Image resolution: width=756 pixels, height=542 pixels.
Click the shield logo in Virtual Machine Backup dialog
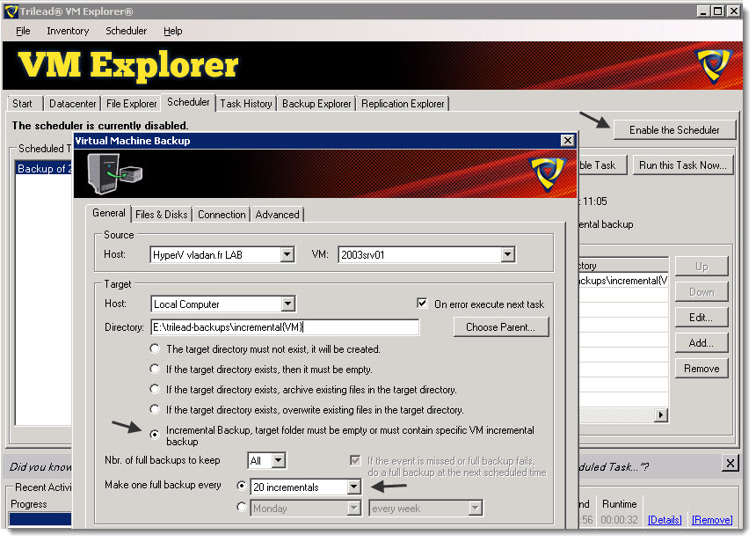click(x=548, y=173)
